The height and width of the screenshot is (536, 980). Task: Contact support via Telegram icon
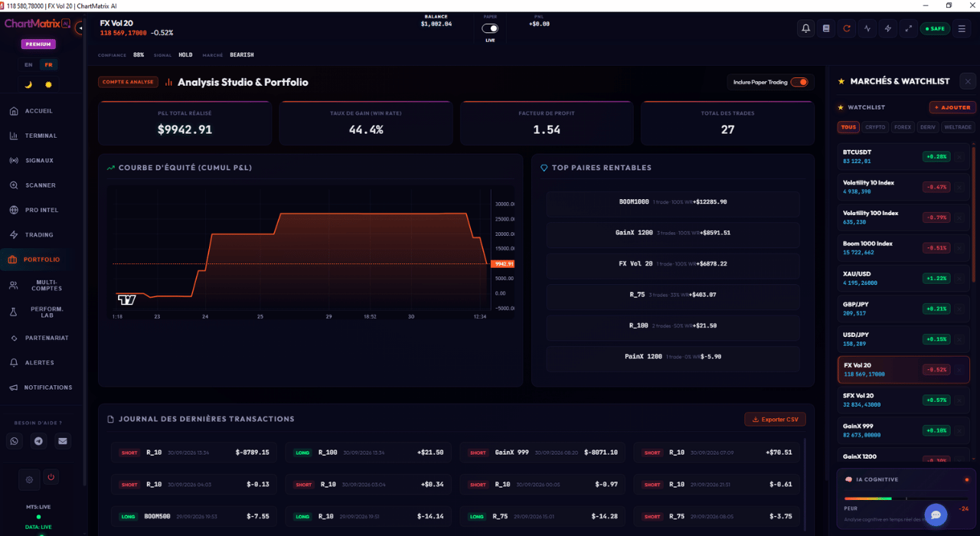pyautogui.click(x=38, y=441)
